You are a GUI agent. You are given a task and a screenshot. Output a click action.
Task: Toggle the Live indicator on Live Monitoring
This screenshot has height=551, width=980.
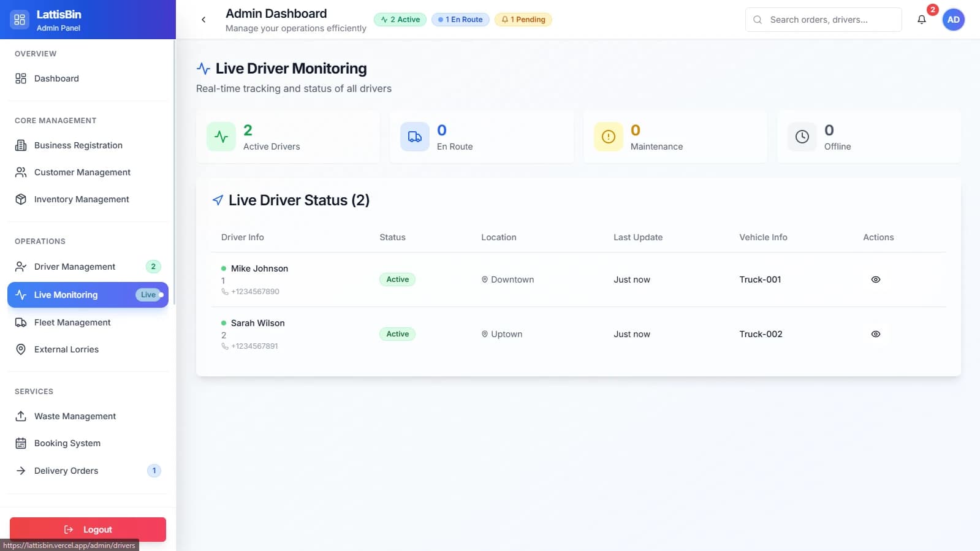pos(149,295)
